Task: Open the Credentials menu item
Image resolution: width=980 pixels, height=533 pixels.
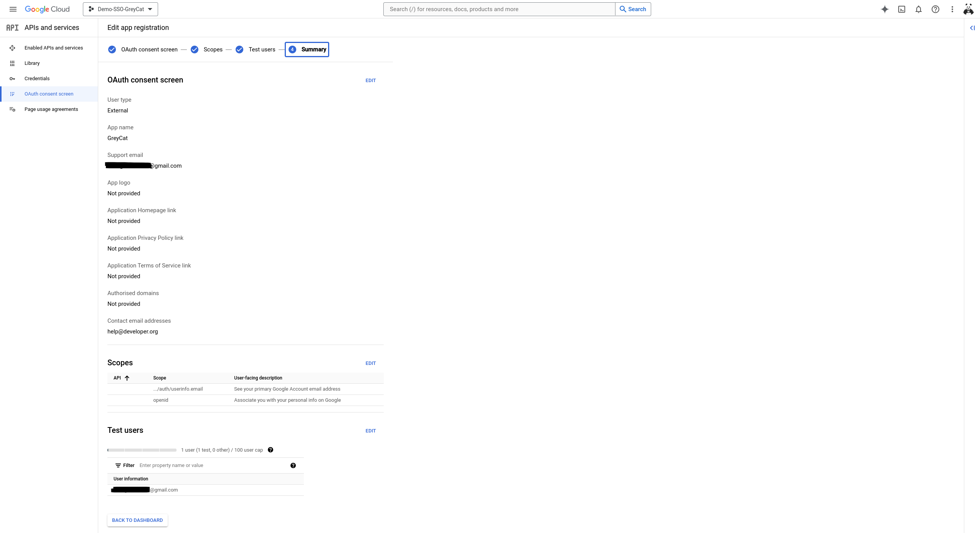Action: pyautogui.click(x=49, y=79)
